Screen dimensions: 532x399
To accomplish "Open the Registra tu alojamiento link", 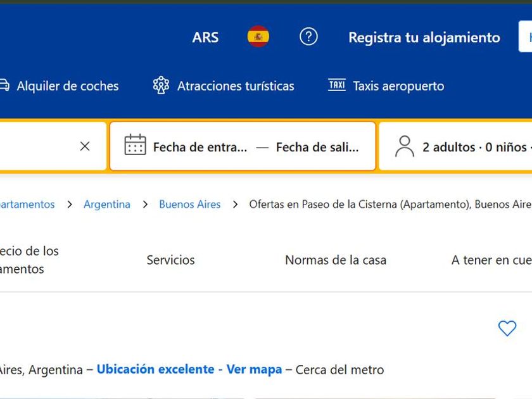I will pos(424,37).
